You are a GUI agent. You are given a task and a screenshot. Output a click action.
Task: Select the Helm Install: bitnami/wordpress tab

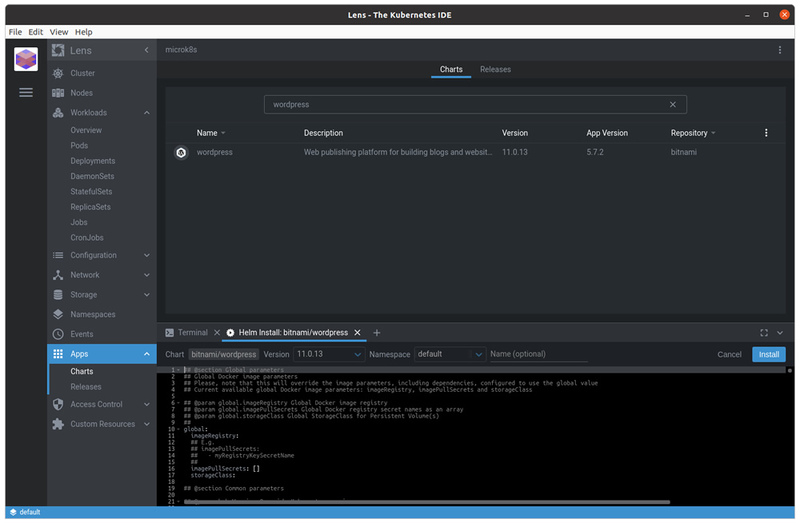click(293, 333)
